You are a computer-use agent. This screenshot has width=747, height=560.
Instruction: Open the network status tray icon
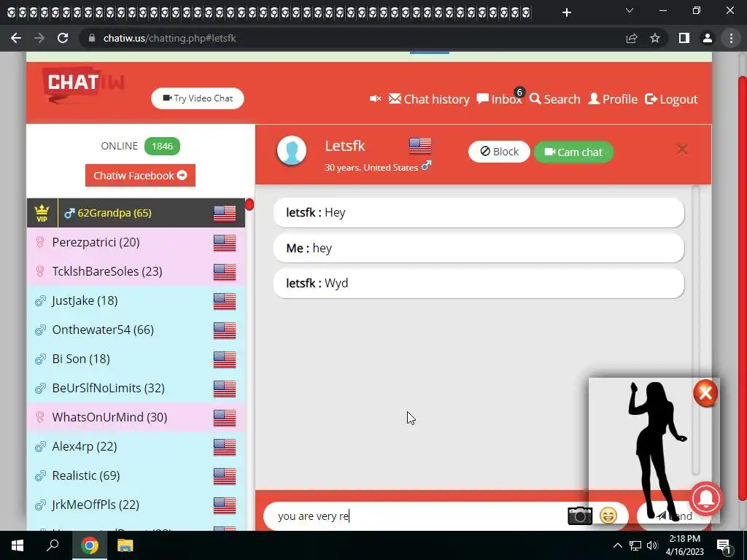(x=635, y=545)
